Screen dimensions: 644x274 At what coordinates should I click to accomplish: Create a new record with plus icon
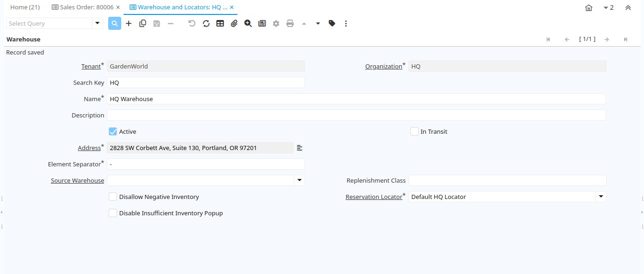(x=129, y=23)
